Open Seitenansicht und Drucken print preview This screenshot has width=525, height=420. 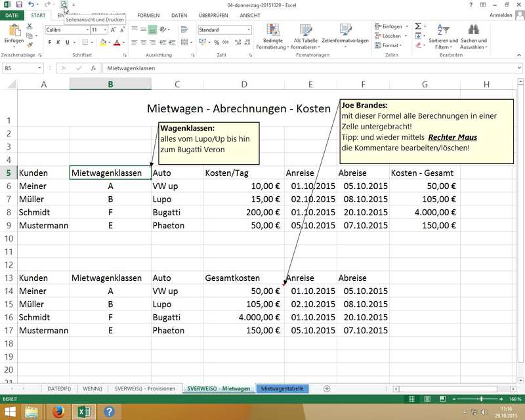pyautogui.click(x=64, y=5)
